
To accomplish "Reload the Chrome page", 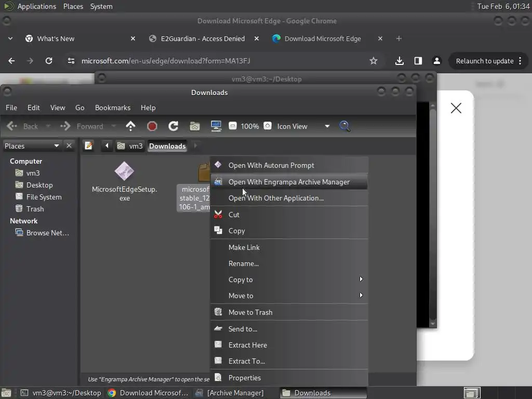I will (x=49, y=61).
